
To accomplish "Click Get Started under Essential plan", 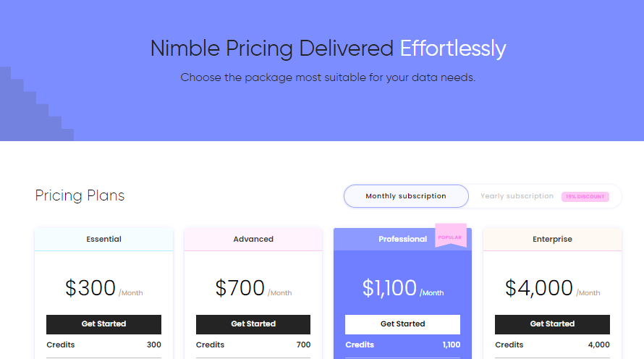I will [103, 324].
